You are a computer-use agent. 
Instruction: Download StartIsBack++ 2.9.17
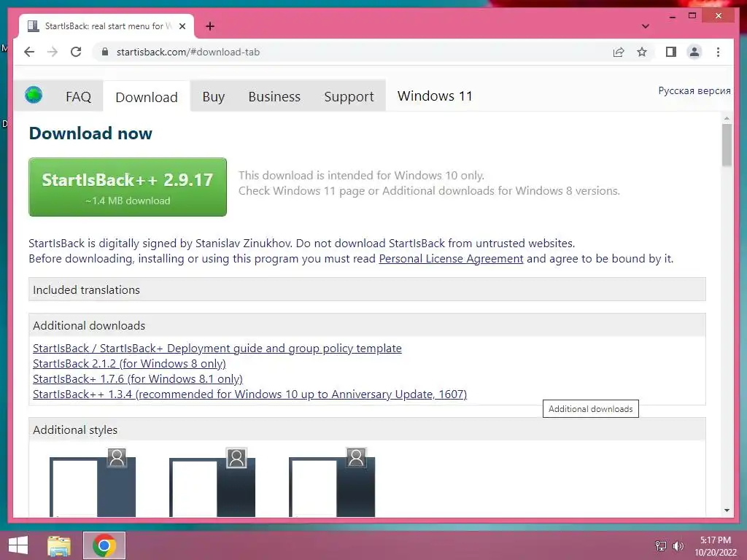tap(128, 187)
